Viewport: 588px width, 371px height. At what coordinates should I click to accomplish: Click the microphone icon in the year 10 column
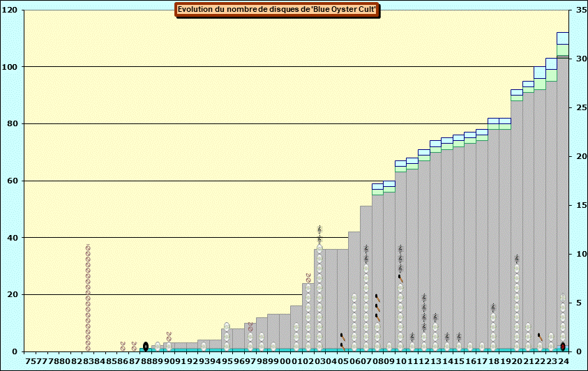[400, 278]
